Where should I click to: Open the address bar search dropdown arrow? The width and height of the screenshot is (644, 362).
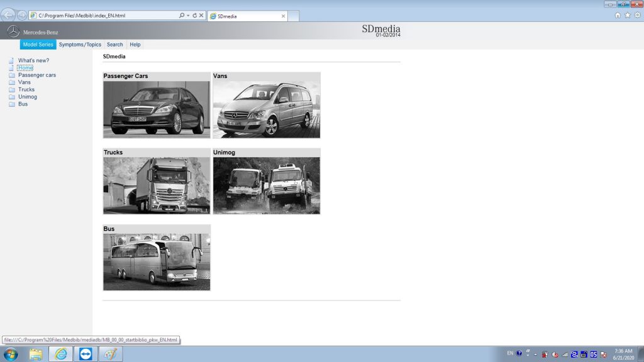[188, 16]
